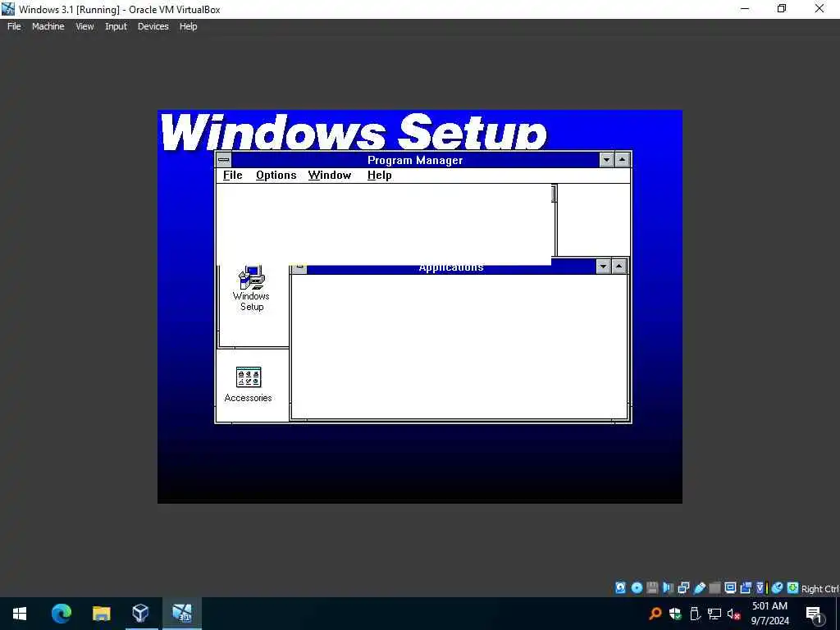Open VirtualBox View menu

click(84, 26)
